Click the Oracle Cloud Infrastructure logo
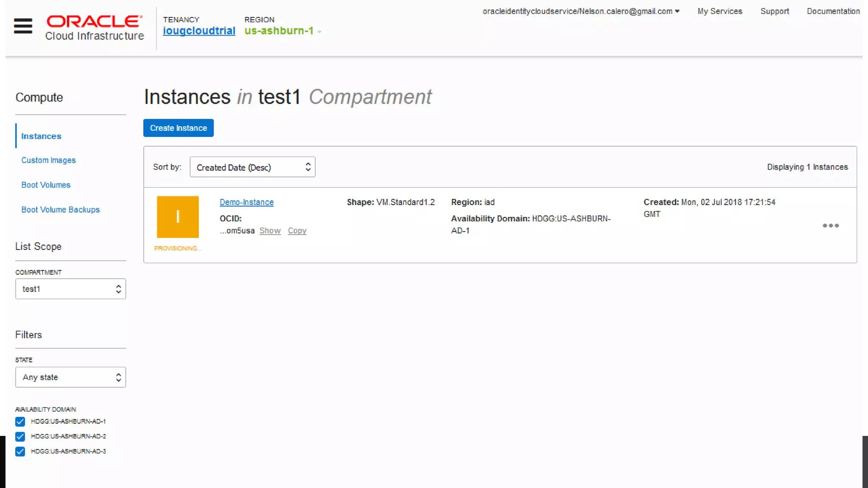This screenshot has width=868, height=488. 95,28
